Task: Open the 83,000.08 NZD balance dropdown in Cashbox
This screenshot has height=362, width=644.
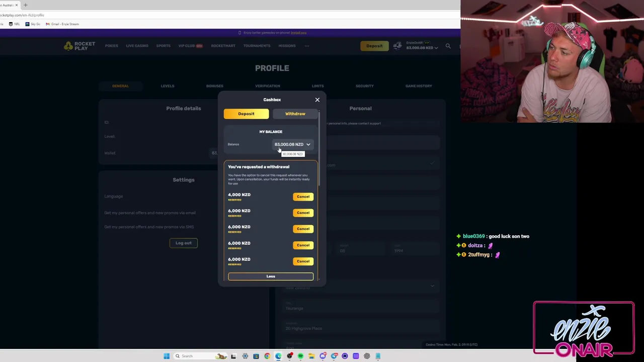Action: 292,144
